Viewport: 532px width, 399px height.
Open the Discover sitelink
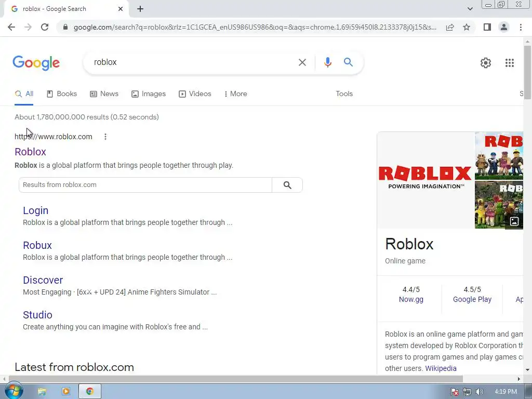(x=43, y=280)
